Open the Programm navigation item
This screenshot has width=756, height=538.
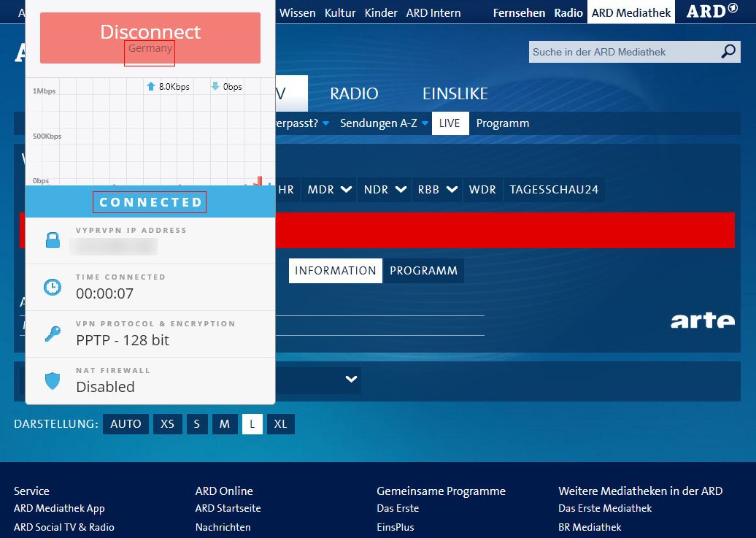point(503,123)
